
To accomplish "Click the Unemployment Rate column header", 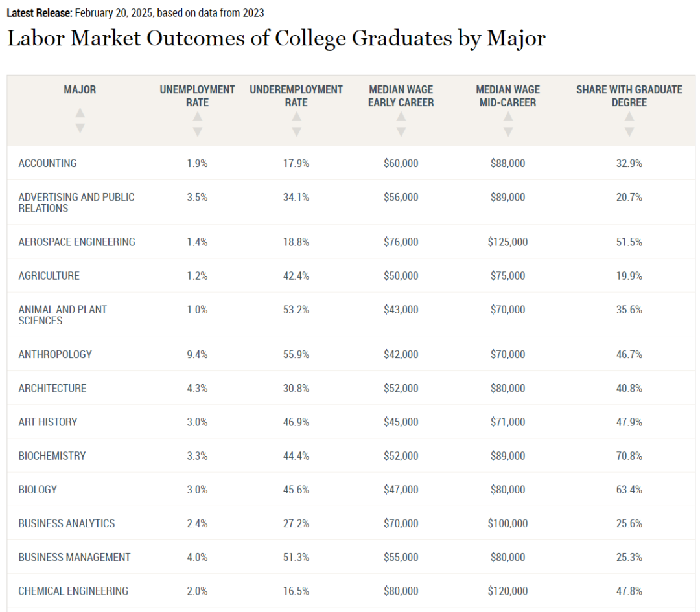I will pos(198,96).
